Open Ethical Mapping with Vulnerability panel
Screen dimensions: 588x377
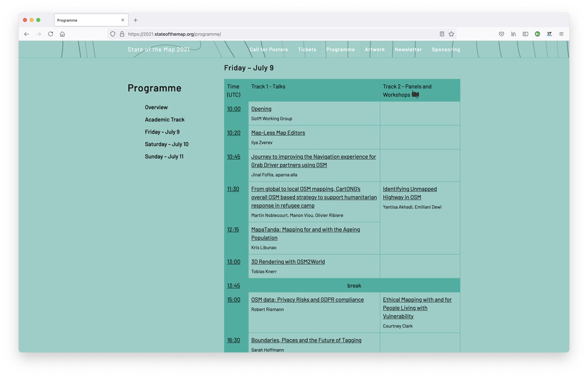click(x=417, y=308)
